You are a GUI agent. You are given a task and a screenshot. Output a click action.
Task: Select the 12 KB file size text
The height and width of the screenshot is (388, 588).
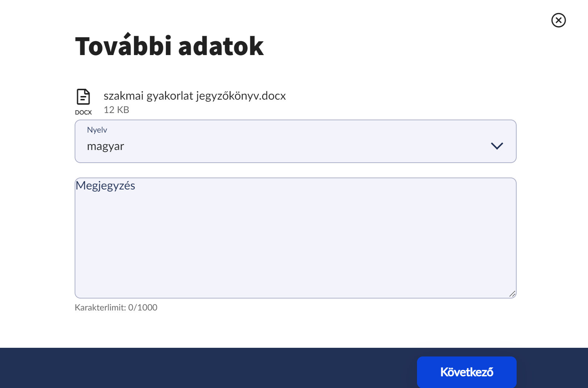tap(117, 109)
